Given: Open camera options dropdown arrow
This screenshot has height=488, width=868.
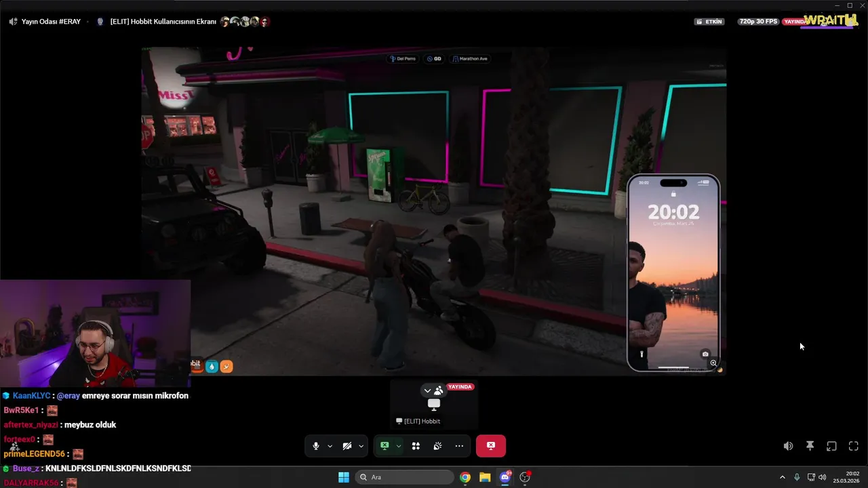Looking at the screenshot, I should pos(361,446).
